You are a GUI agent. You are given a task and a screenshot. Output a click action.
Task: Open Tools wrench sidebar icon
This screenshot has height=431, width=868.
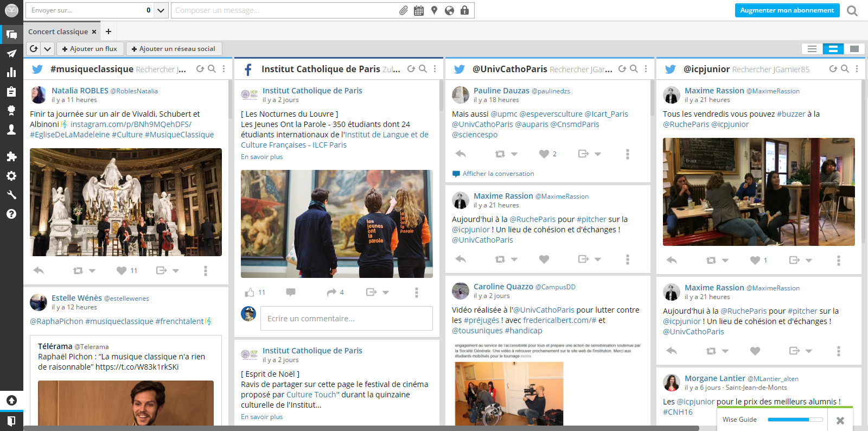11,195
